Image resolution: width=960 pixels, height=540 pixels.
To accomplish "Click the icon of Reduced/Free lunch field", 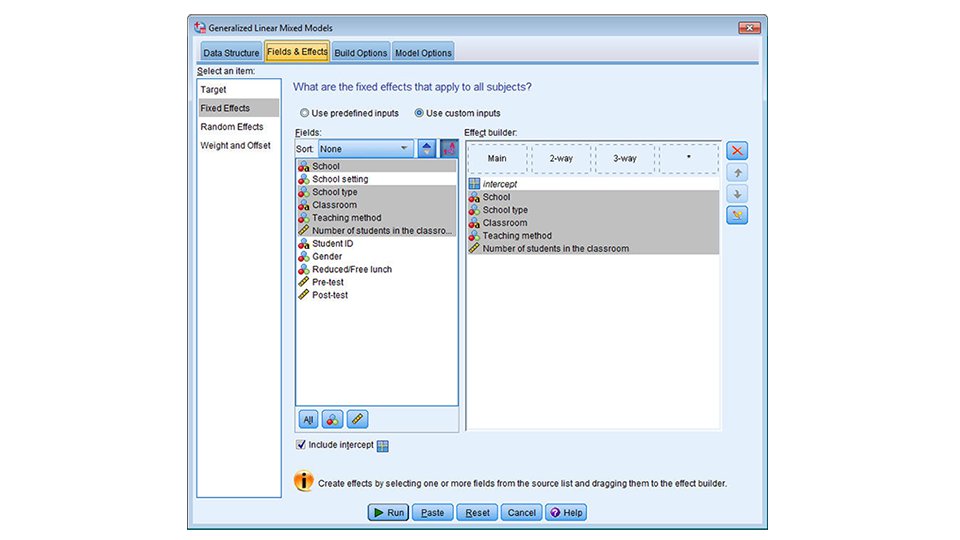I will pos(304,269).
